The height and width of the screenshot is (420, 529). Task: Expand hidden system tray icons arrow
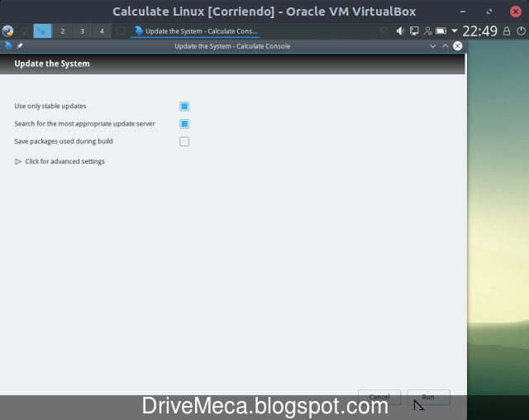pyautogui.click(x=455, y=31)
